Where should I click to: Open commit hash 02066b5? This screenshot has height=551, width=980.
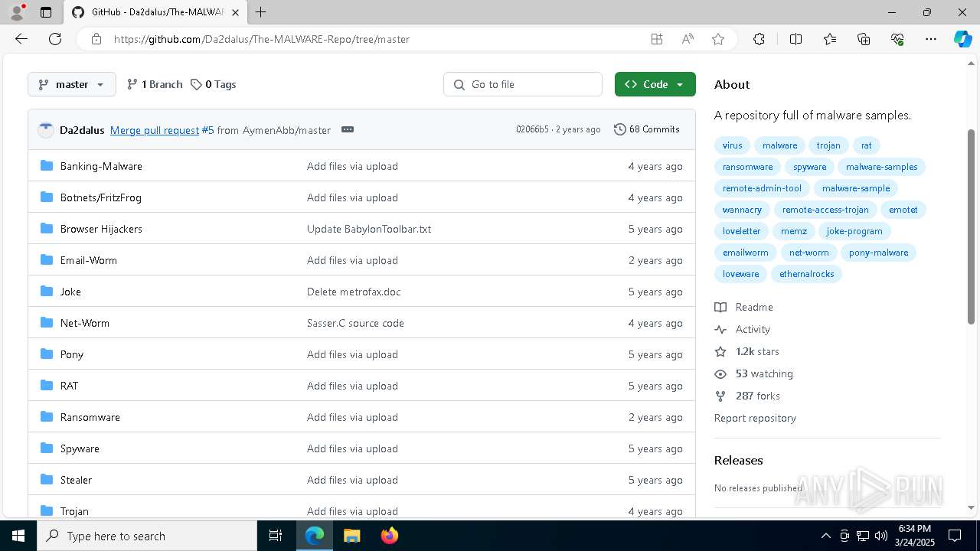pos(532,129)
